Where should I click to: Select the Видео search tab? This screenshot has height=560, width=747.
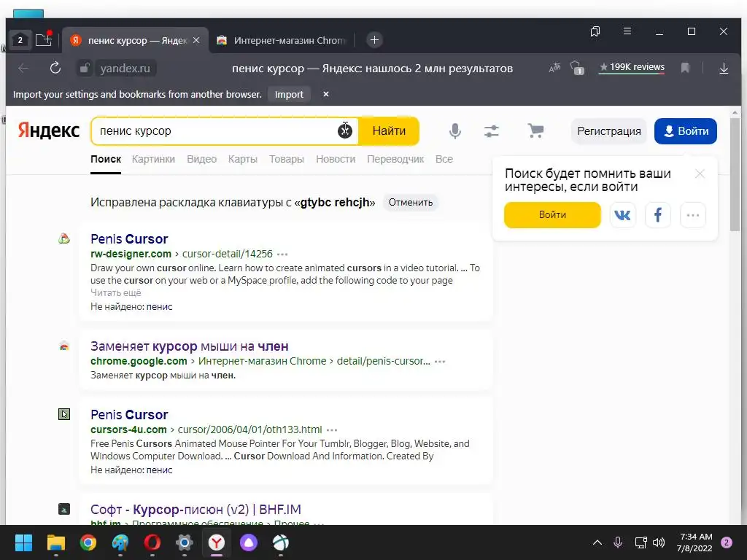click(x=201, y=159)
